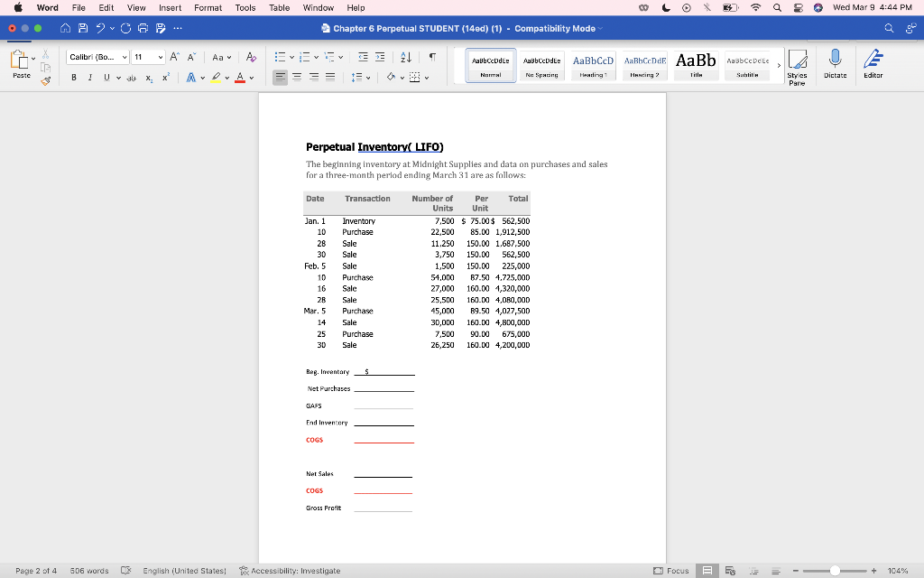Open the Styles Pane
The width and height of the screenshot is (924, 578).
(x=798, y=67)
